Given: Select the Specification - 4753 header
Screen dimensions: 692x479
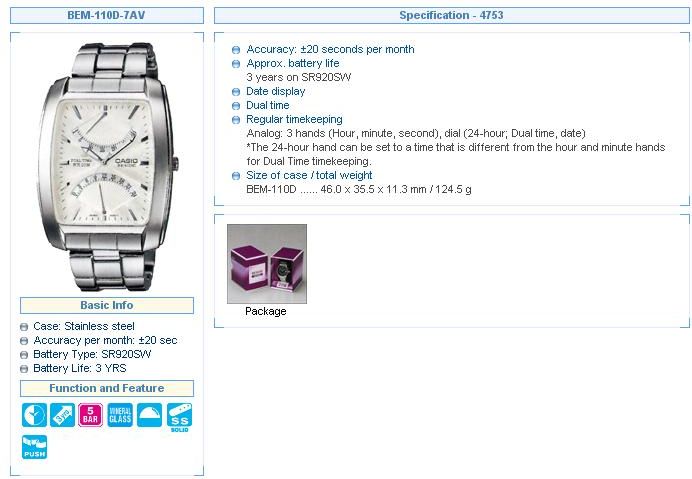Looking at the screenshot, I should pyautogui.click(x=451, y=15).
